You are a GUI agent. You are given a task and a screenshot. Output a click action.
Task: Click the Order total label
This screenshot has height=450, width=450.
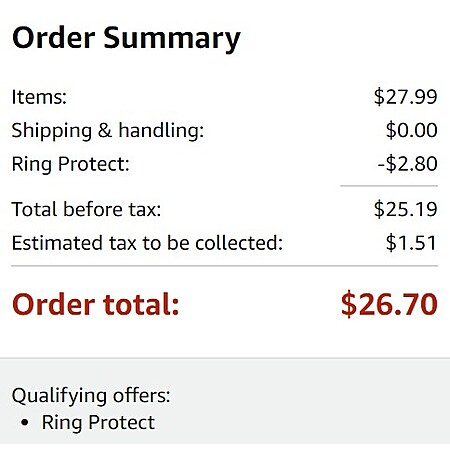tap(96, 304)
